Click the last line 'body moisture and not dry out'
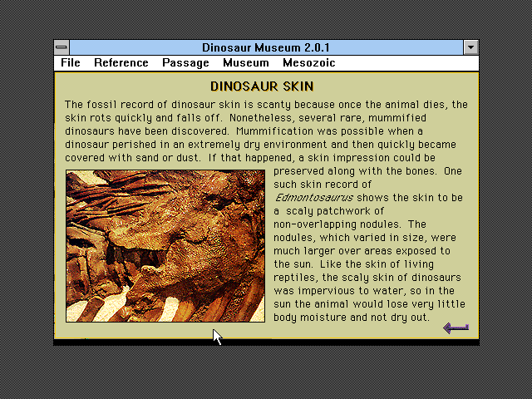This screenshot has width=532, height=399. coord(351,318)
